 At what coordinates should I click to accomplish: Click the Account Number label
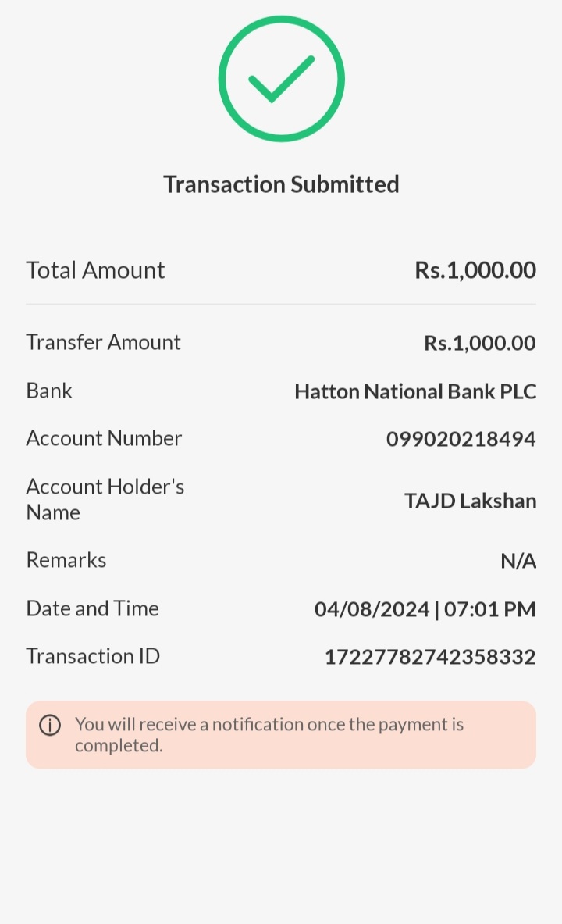104,438
